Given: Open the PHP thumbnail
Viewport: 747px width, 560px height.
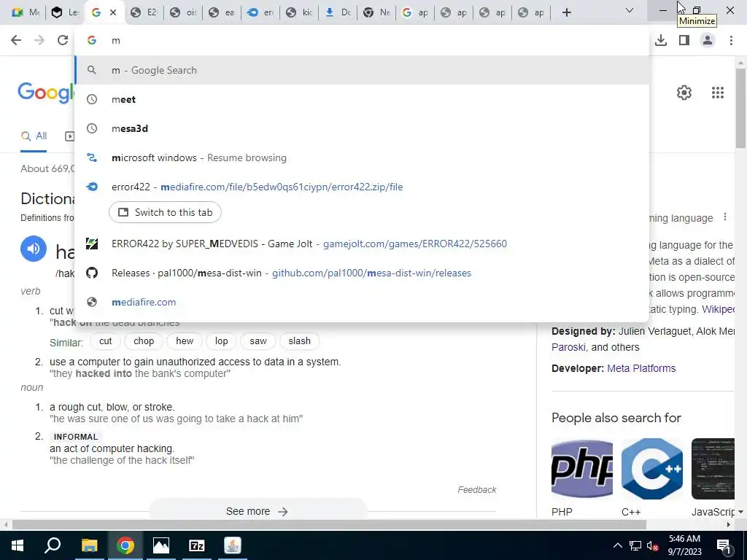Looking at the screenshot, I should point(581,469).
